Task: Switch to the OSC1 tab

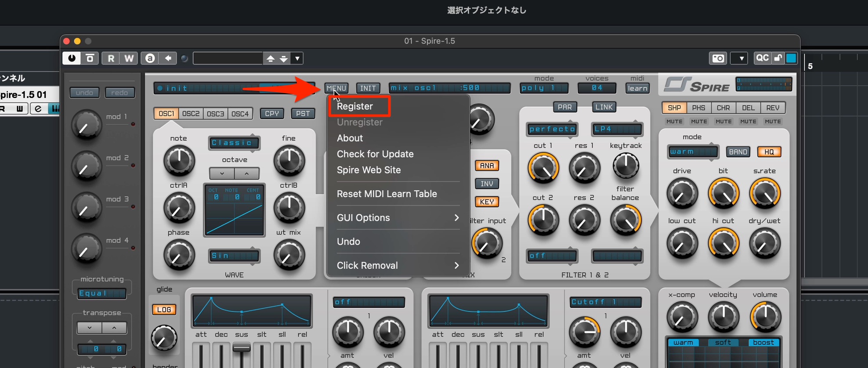Action: pos(166,114)
